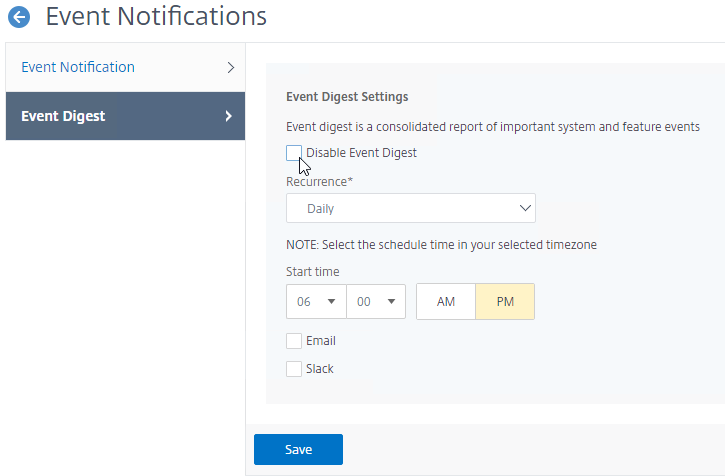725x476 pixels.
Task: Click the Event Digest Settings heading
Action: pos(347,97)
